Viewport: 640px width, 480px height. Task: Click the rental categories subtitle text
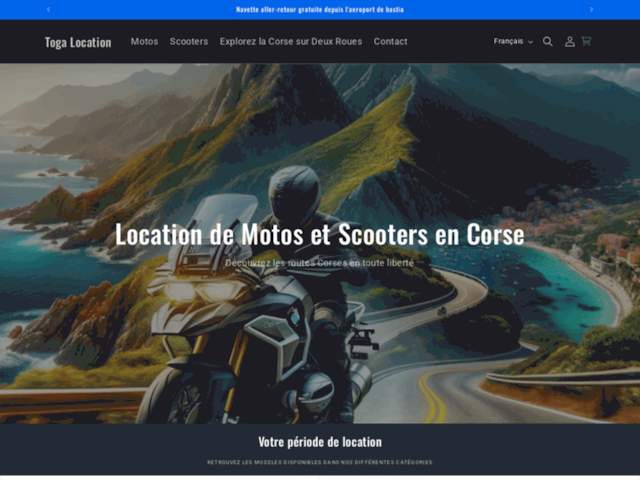[320, 462]
